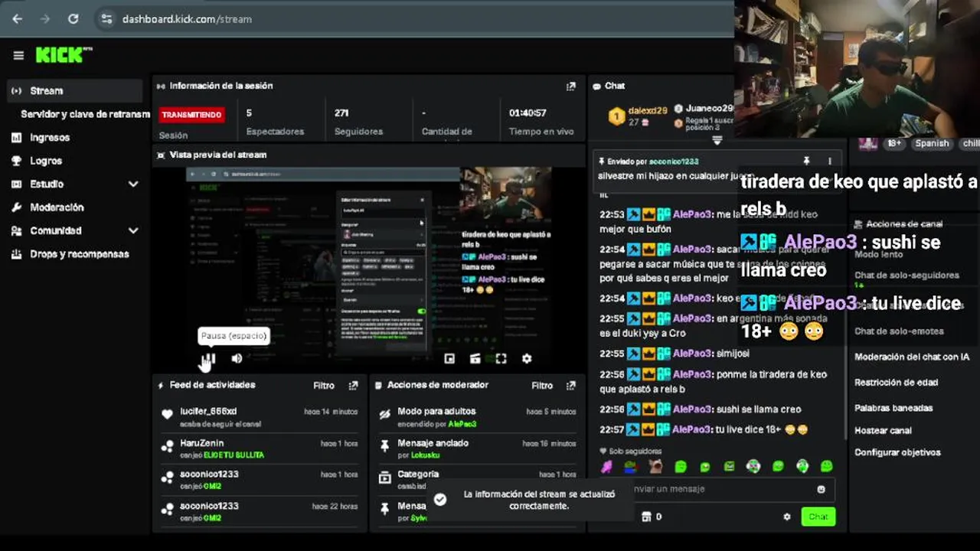This screenshot has height=551, width=980.
Task: Open site info icon beside the URL
Action: [x=106, y=19]
